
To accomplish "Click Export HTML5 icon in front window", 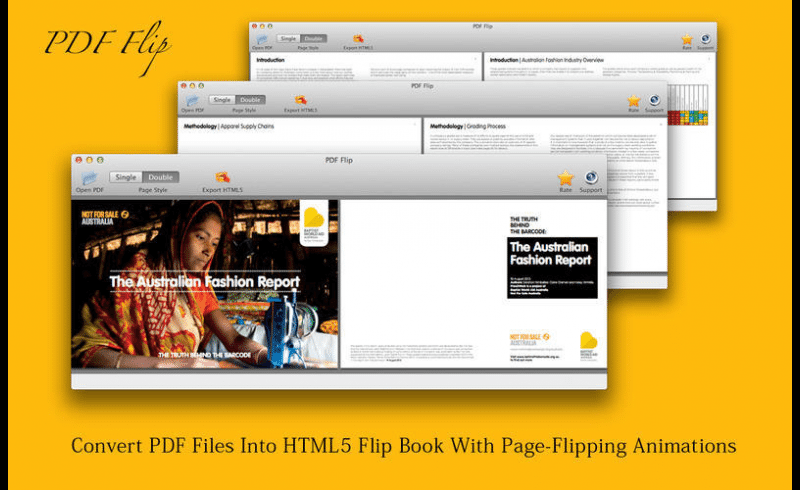I will click(222, 177).
